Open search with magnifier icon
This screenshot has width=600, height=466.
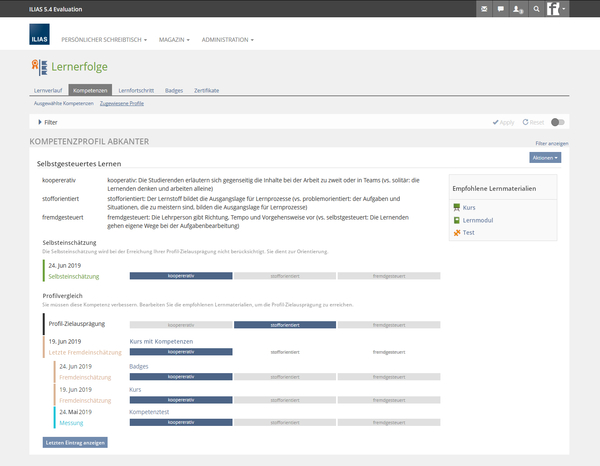537,9
